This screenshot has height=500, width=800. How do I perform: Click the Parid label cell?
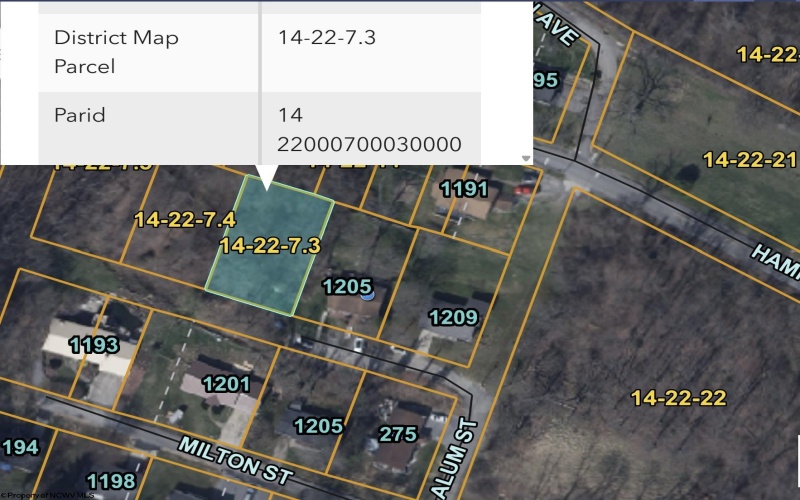click(149, 129)
